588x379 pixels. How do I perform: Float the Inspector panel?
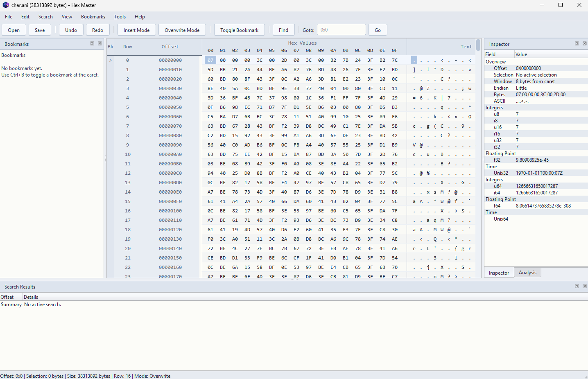577,43
